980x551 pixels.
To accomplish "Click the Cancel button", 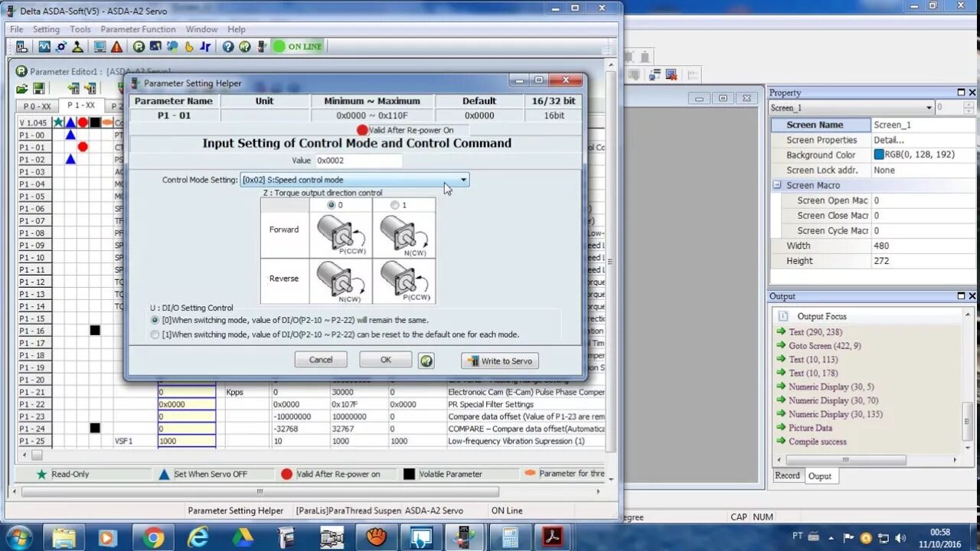I will 321,360.
